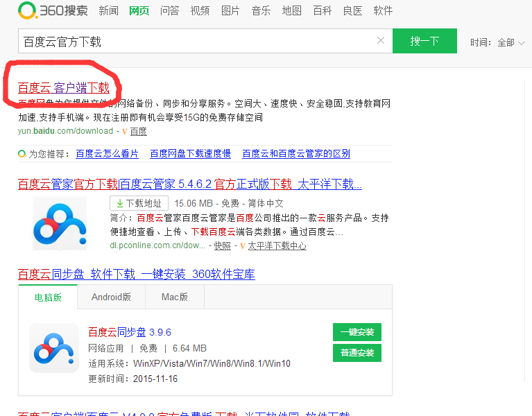Open the 360搜索 logo homepage

pos(53,10)
